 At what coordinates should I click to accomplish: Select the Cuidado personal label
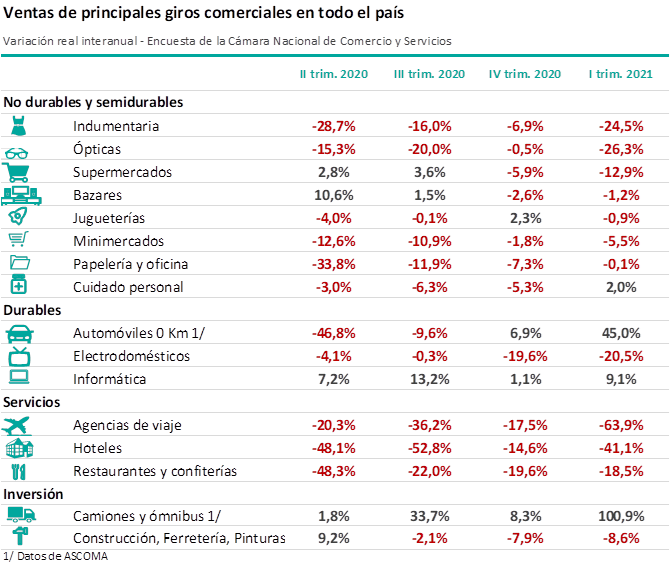pos(128,288)
